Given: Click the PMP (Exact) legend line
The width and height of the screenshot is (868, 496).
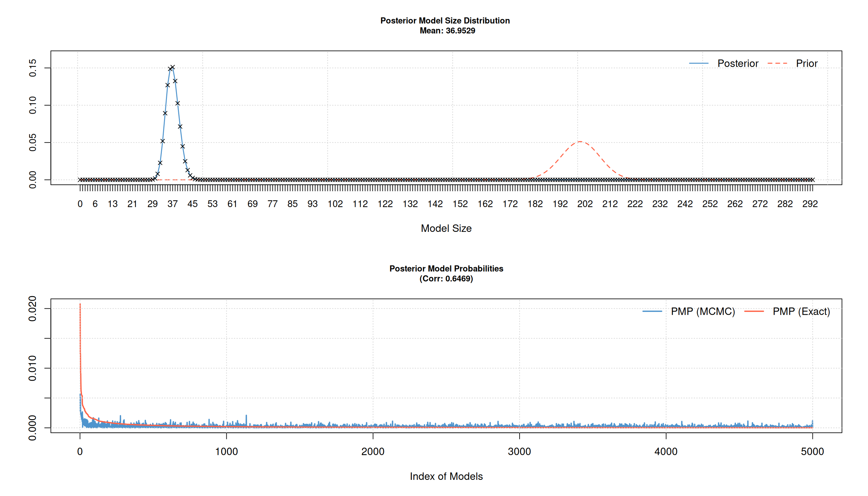Looking at the screenshot, I should click(x=754, y=311).
